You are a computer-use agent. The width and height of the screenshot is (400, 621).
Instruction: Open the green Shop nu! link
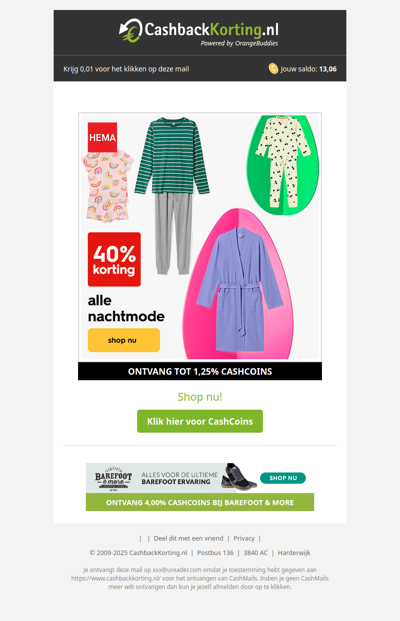tap(200, 397)
